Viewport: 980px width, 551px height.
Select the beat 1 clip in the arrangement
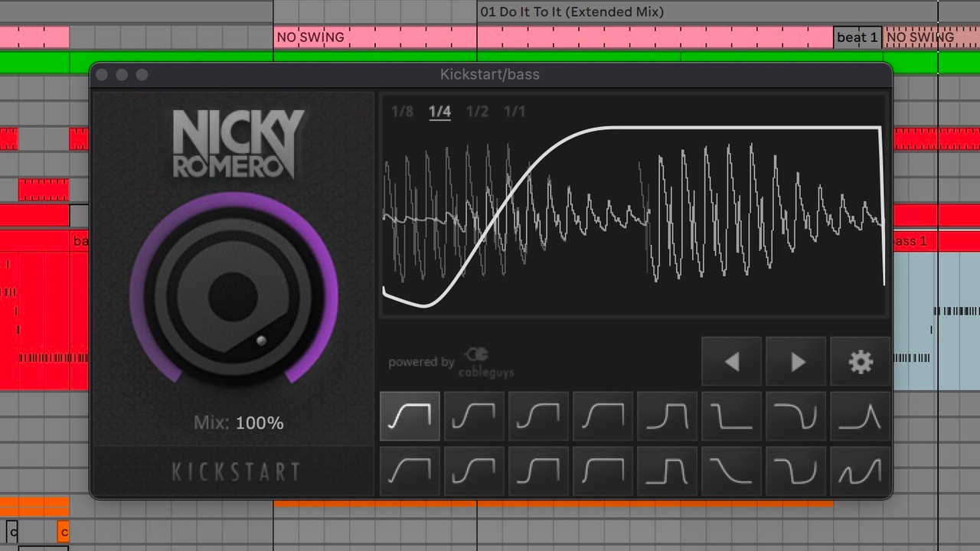click(x=857, y=37)
